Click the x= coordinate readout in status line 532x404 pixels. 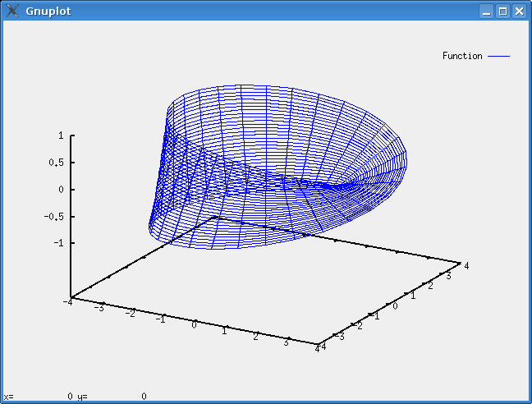click(x=38, y=396)
